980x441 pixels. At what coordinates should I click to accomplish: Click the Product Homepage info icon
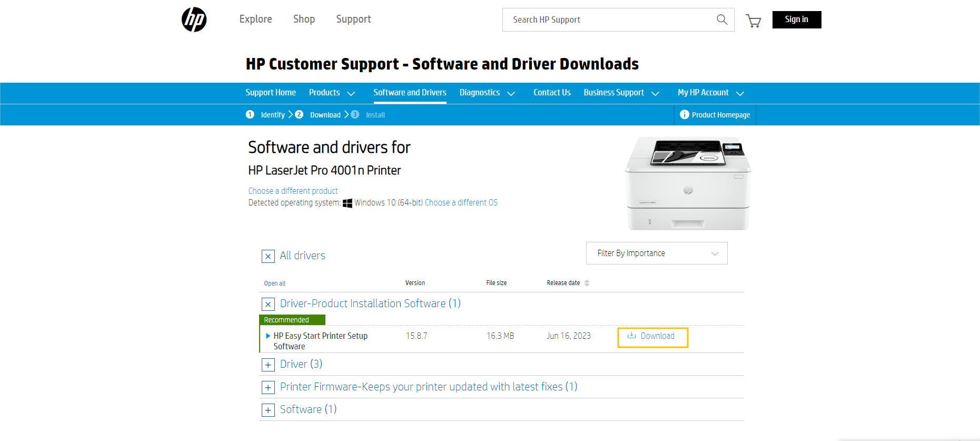684,114
